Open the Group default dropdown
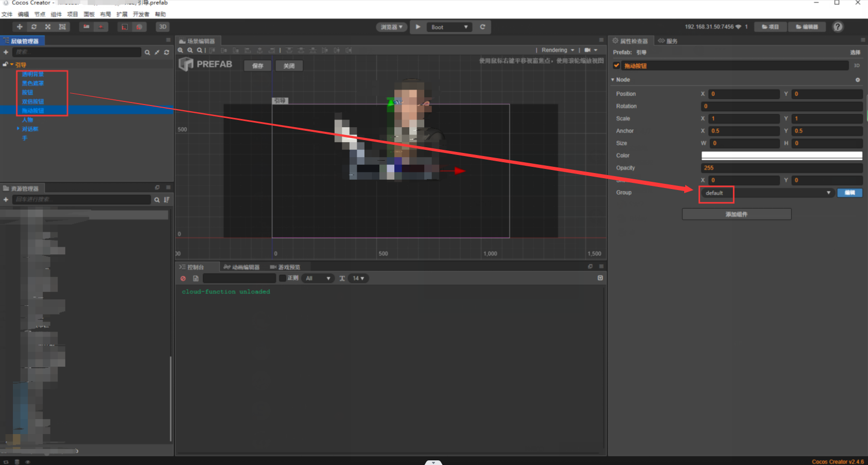The width and height of the screenshot is (868, 465). (767, 193)
